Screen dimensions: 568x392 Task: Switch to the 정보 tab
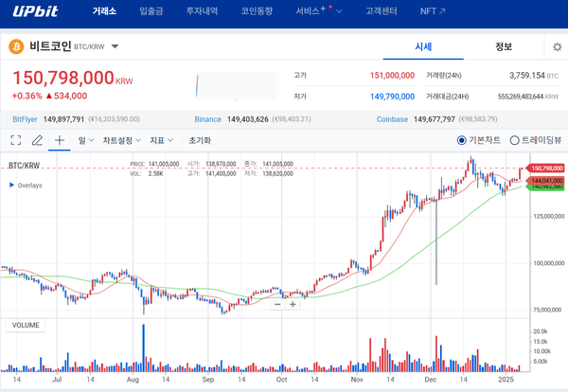504,46
